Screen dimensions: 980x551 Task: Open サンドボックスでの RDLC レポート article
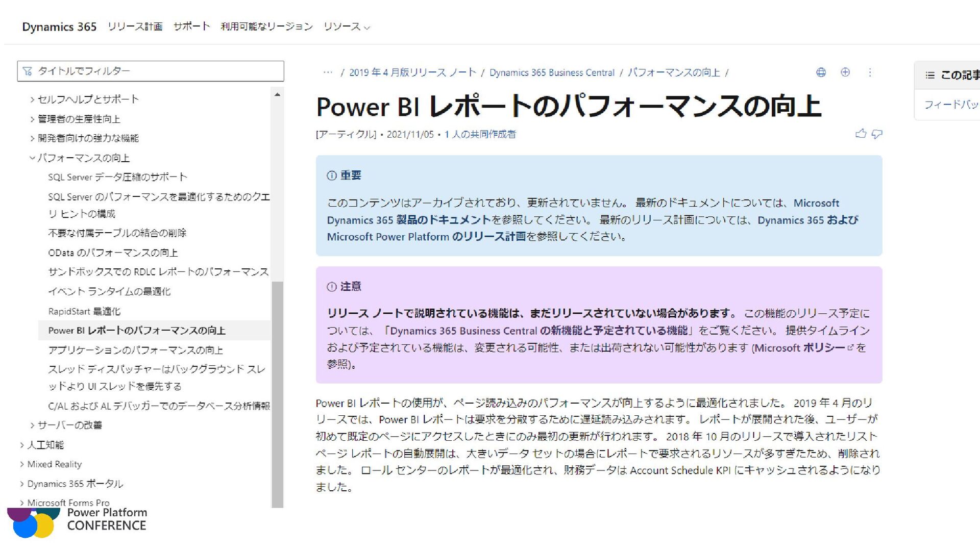(x=158, y=272)
